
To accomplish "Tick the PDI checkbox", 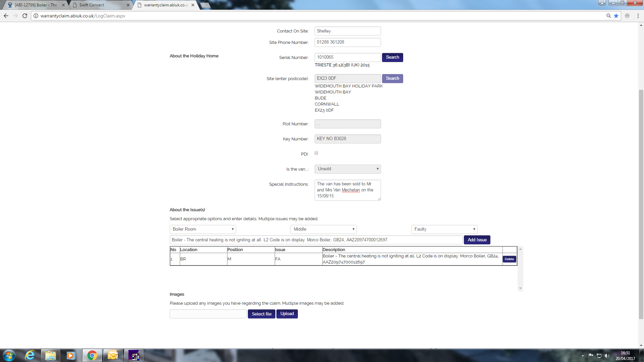I will [316, 153].
